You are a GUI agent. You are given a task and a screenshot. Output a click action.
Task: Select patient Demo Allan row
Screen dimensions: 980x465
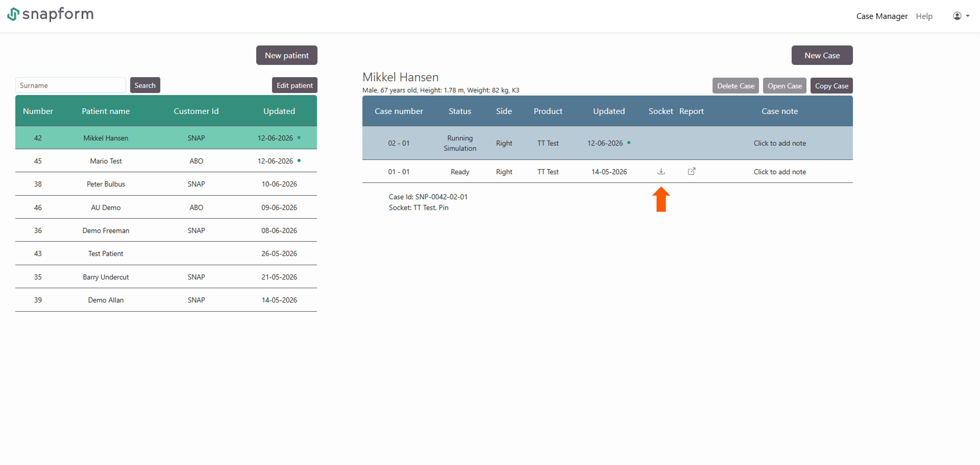click(166, 300)
